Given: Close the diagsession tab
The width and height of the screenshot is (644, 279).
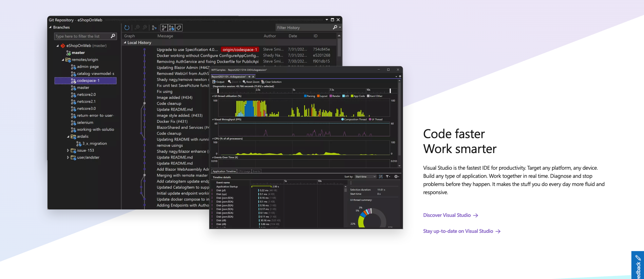Looking at the screenshot, I should point(253,77).
